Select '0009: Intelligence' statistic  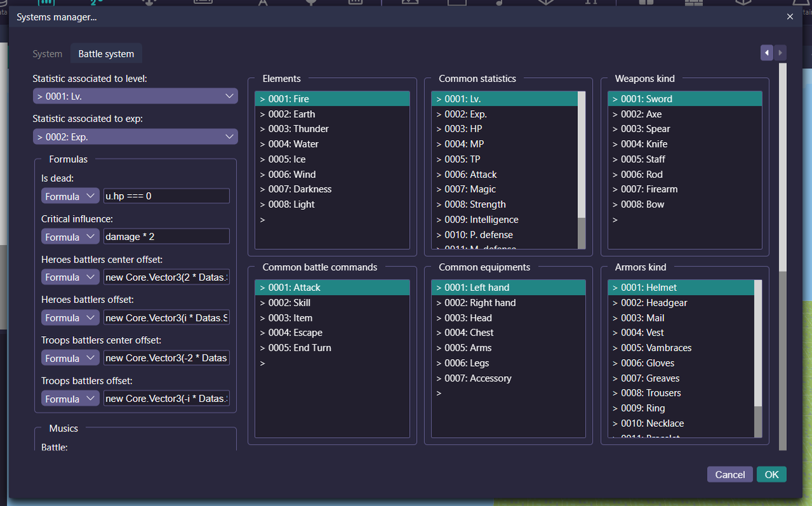(x=504, y=219)
